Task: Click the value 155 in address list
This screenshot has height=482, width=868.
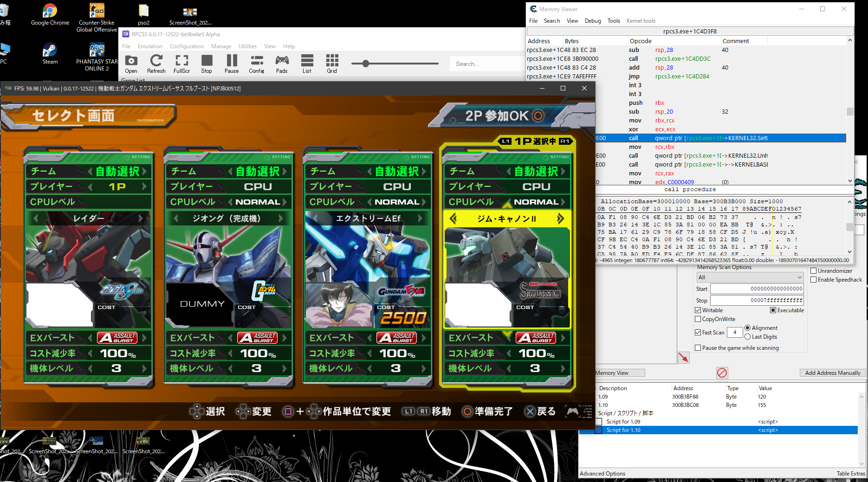Action: 762,405
